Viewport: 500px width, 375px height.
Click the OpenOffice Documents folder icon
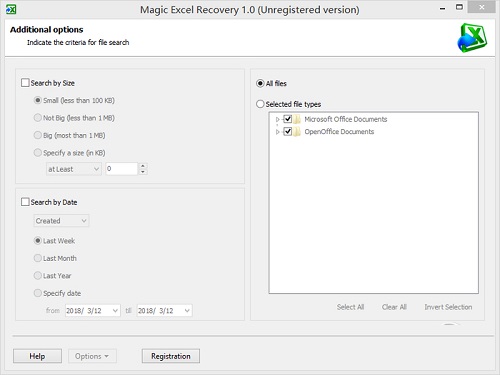point(297,131)
